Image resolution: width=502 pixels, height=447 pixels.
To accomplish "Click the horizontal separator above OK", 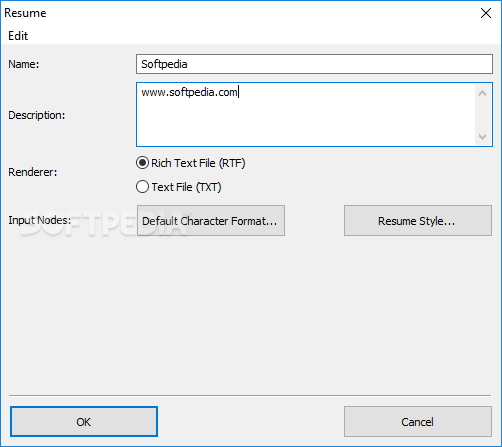I will coord(250,396).
